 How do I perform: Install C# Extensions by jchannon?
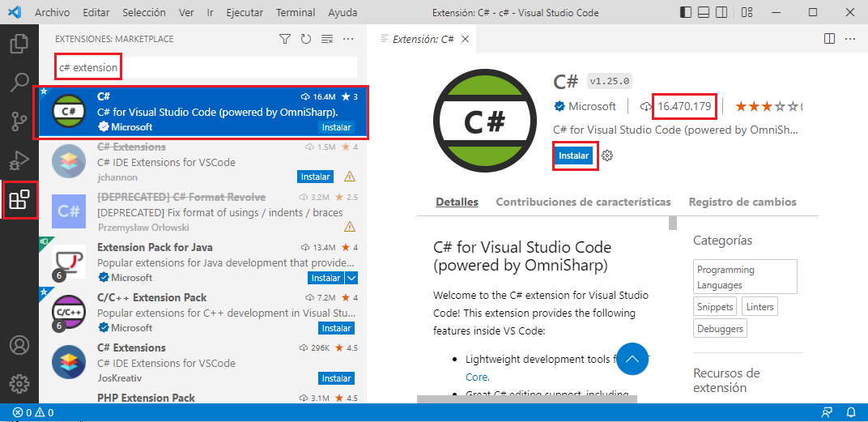[x=316, y=177]
